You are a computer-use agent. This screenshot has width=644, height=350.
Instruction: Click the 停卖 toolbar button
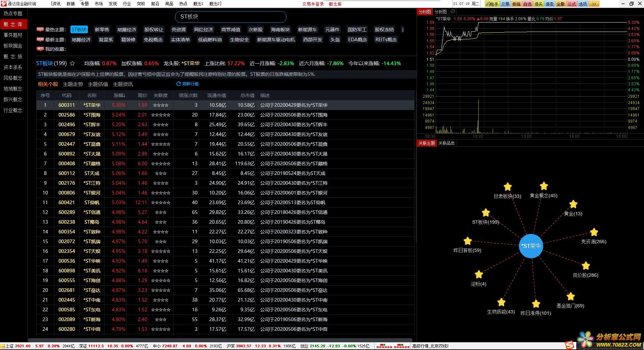pyautogui.click(x=550, y=4)
